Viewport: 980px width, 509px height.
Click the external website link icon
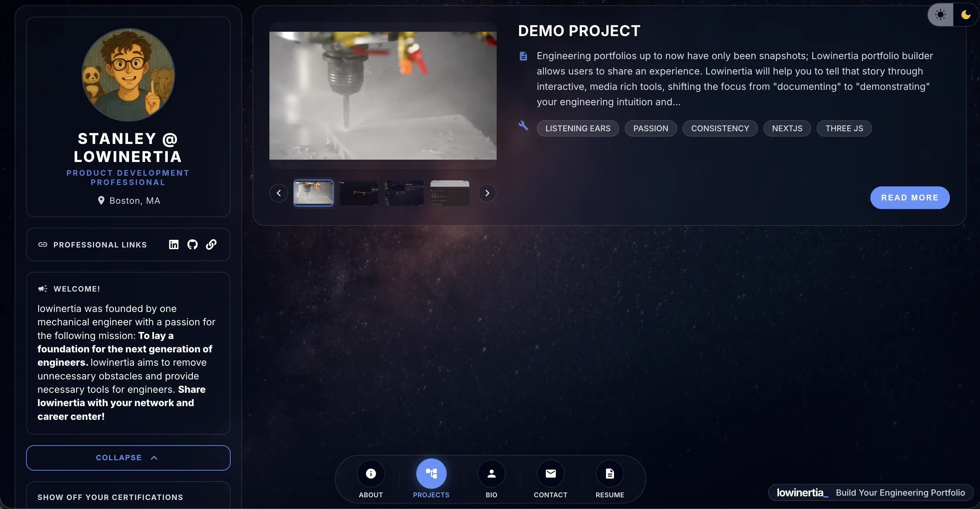212,244
